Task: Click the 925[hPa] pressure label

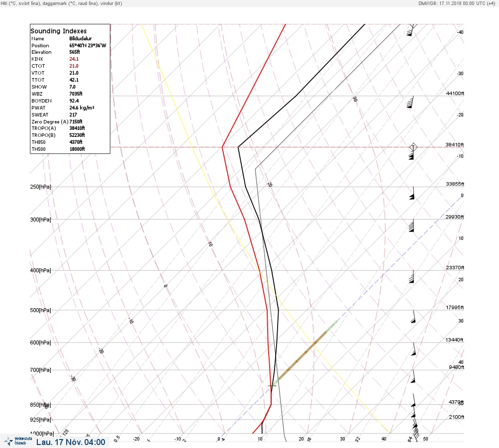Action: (40, 420)
